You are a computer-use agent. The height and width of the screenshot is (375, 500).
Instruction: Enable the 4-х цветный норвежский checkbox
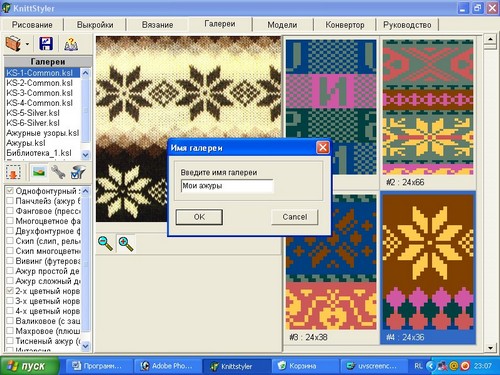click(10, 311)
